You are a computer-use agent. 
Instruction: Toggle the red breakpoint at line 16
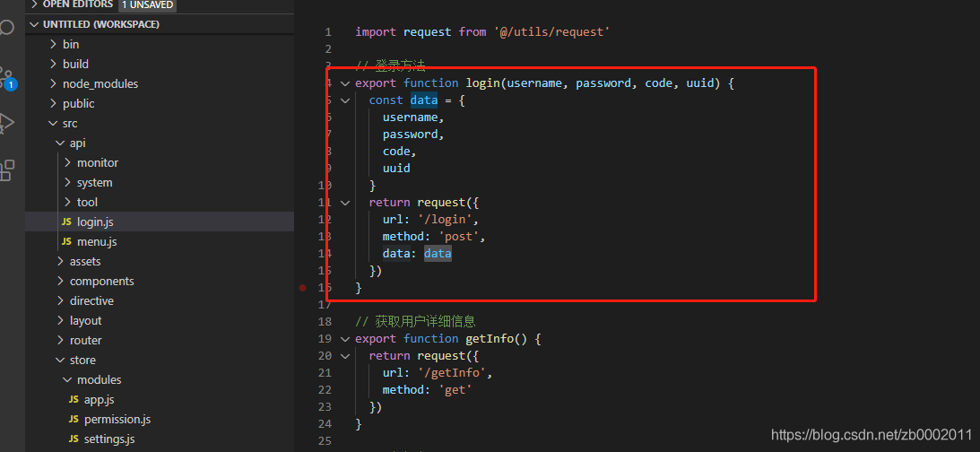pyautogui.click(x=302, y=288)
